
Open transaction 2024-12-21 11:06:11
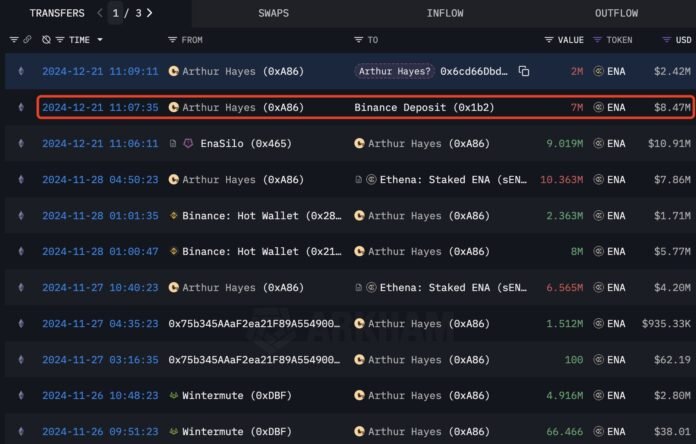[x=100, y=143]
